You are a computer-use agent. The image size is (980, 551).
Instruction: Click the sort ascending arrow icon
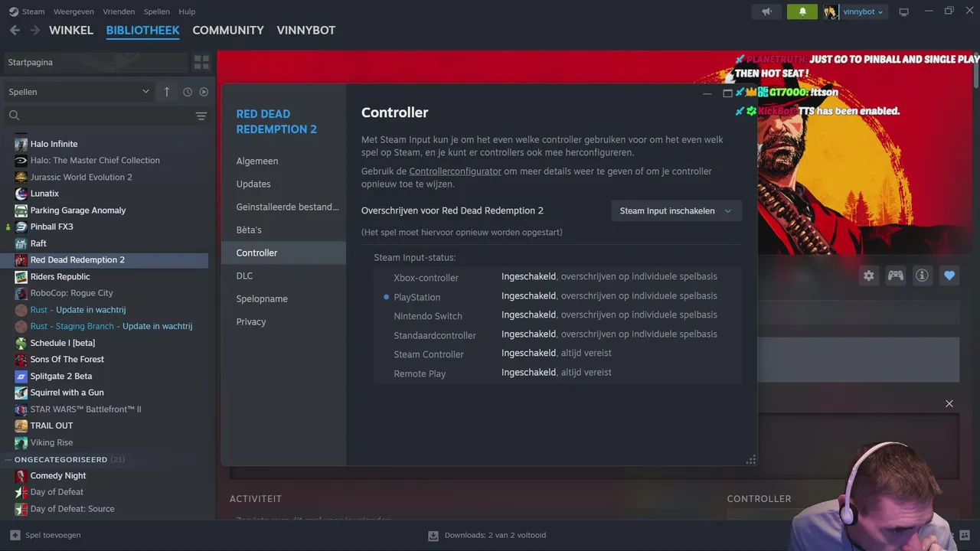167,92
